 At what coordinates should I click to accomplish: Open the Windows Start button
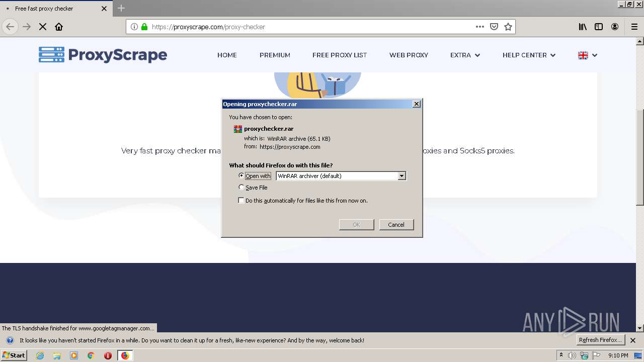pyautogui.click(x=14, y=355)
